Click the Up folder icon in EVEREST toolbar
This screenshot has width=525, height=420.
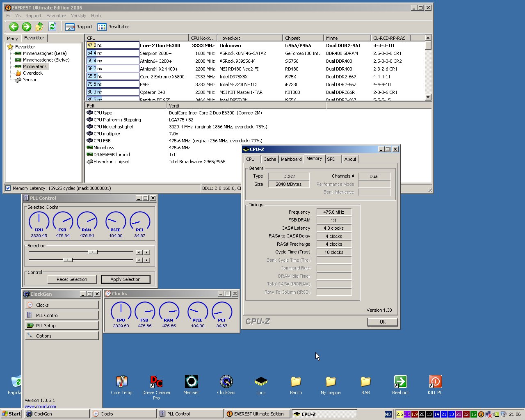tap(39, 27)
